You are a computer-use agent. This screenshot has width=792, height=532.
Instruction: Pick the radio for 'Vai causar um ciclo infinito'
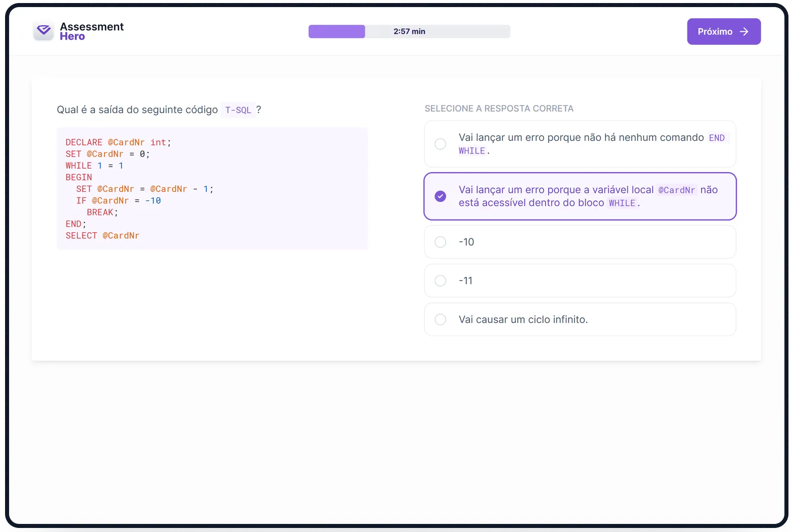440,320
